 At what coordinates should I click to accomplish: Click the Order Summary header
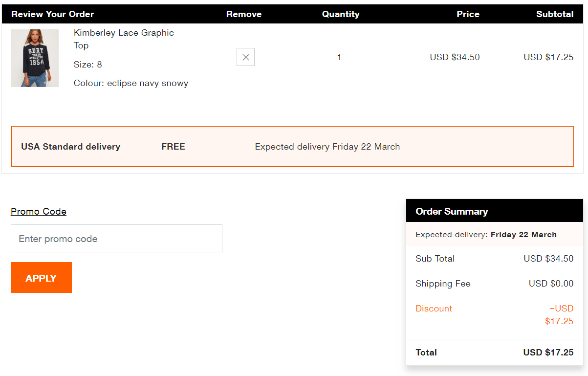(452, 211)
